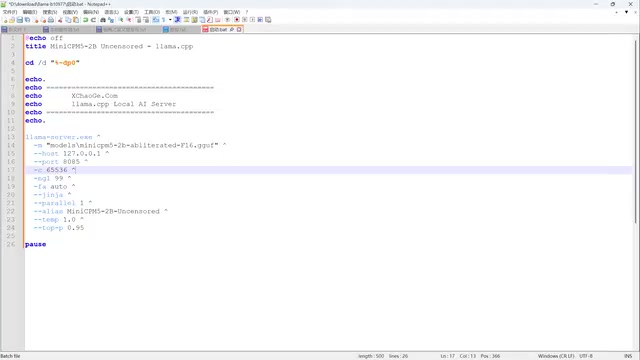
Task: Toggle file monitoring with the eye icon
Action: click(x=227, y=20)
